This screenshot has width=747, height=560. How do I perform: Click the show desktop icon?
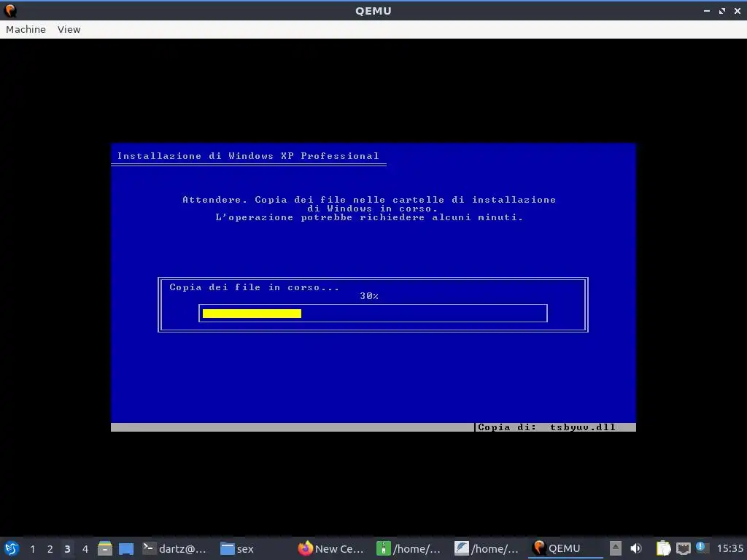click(x=125, y=548)
